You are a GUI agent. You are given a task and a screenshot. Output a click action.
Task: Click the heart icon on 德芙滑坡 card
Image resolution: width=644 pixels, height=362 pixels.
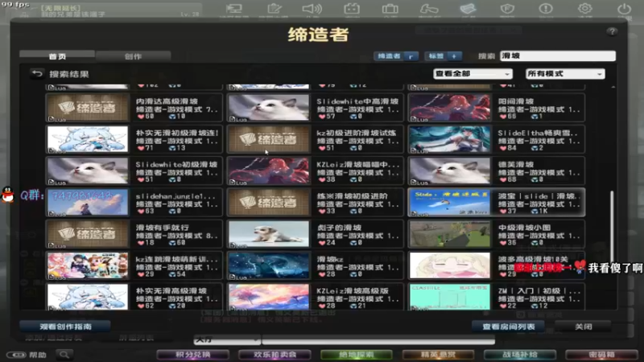point(503,179)
